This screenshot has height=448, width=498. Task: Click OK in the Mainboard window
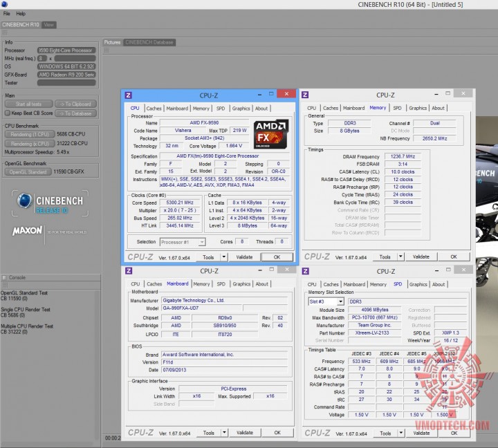(277, 432)
